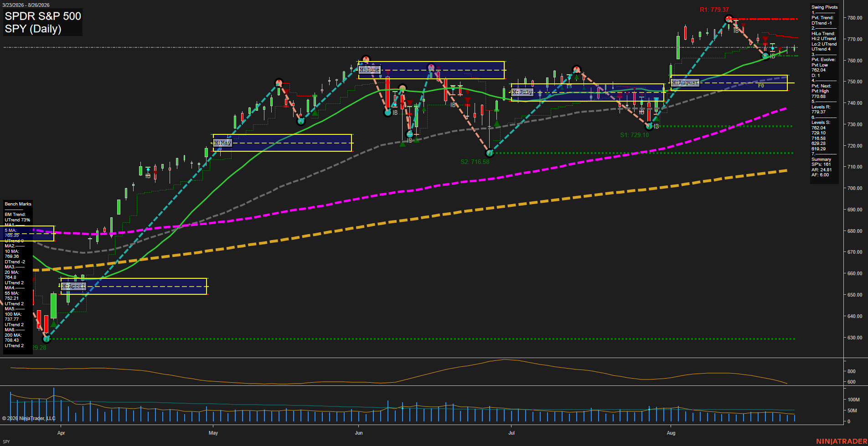The image size is (868, 446).
Task: Click the 750.00 price axis label
Action: click(854, 82)
